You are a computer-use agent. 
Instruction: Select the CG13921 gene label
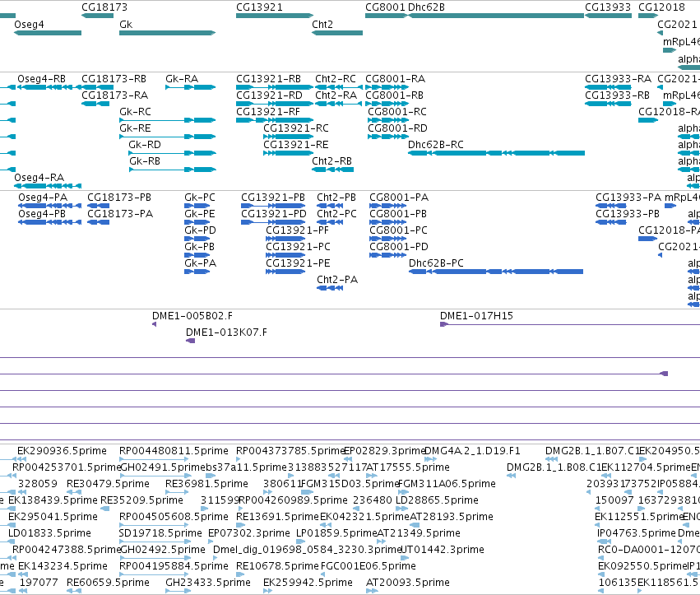[x=259, y=7]
